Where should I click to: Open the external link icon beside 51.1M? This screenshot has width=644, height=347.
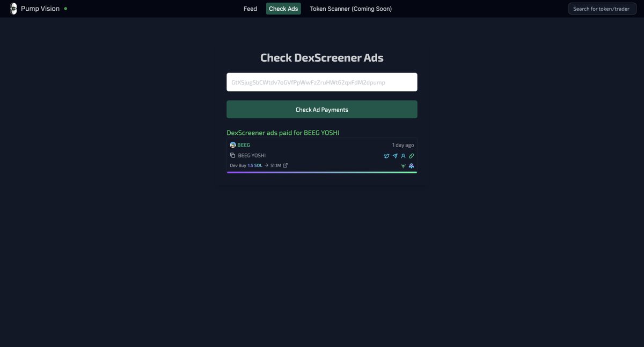tap(285, 165)
